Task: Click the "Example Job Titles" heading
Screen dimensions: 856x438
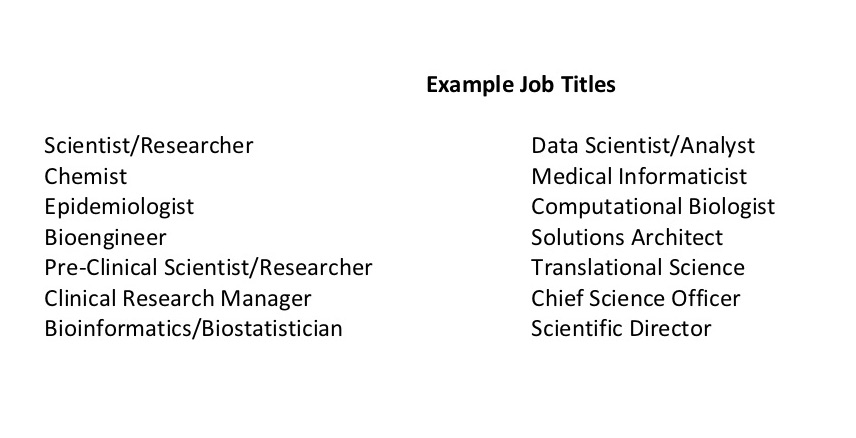Action: (520, 85)
